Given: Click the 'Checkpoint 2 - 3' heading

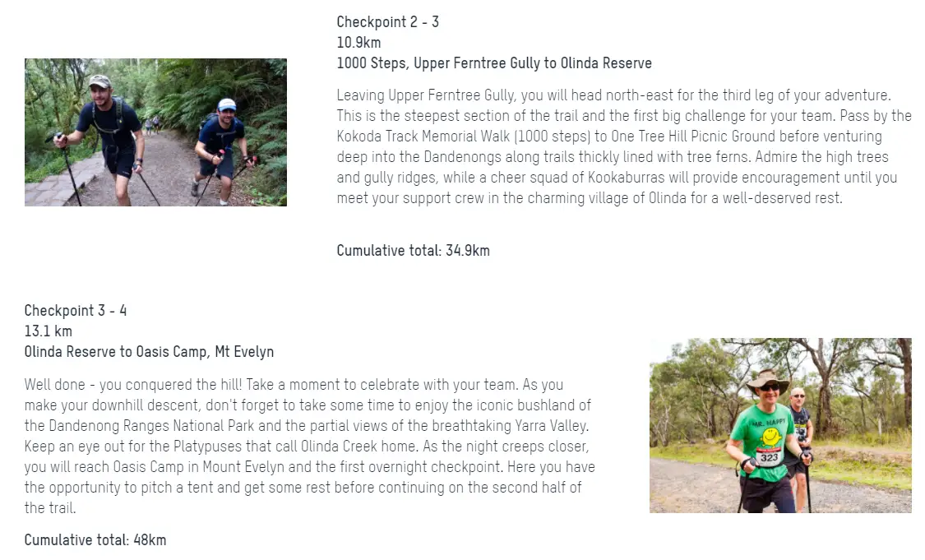Looking at the screenshot, I should pyautogui.click(x=387, y=22).
